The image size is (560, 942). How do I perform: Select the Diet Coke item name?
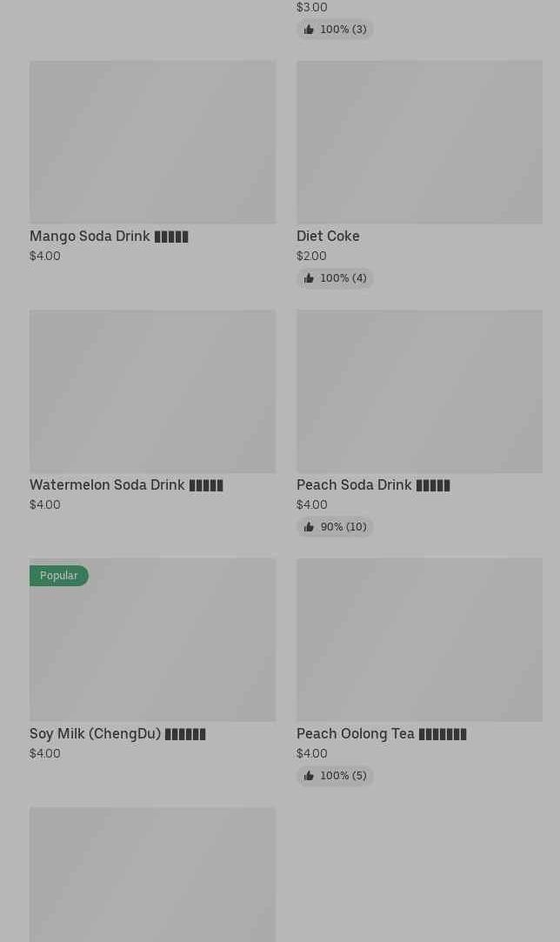pyautogui.click(x=328, y=237)
